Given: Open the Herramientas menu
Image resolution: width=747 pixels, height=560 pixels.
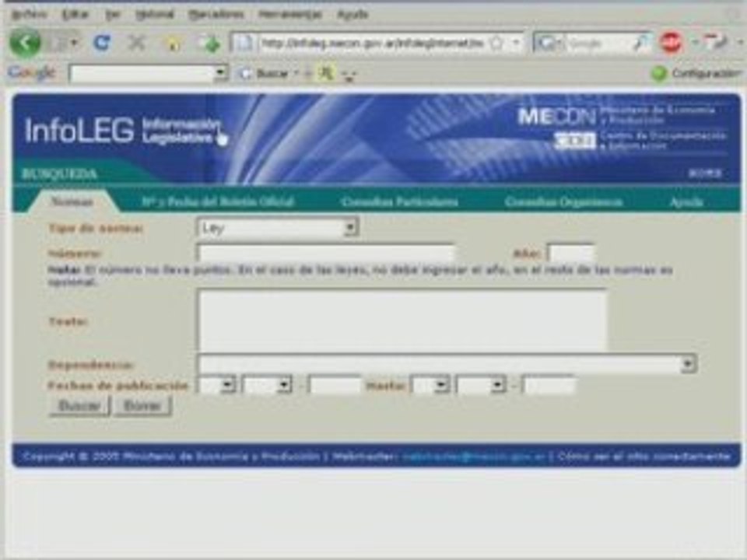Looking at the screenshot, I should click(289, 14).
